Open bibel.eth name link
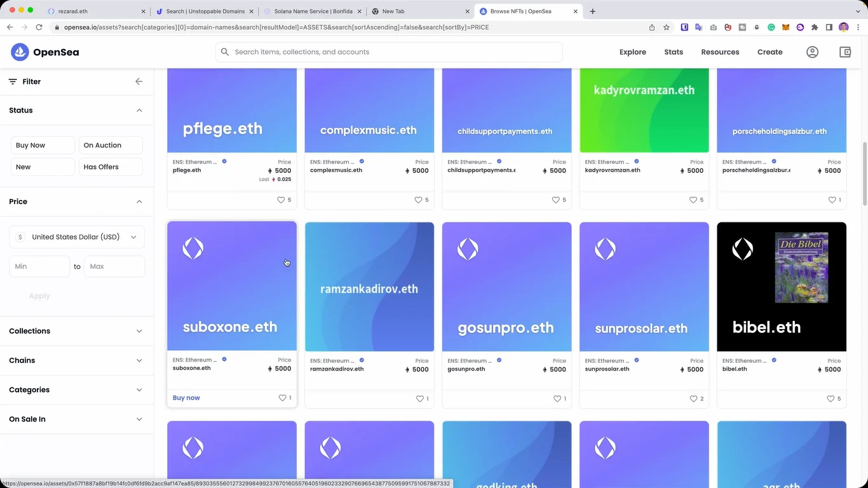This screenshot has width=868, height=488. tap(735, 369)
